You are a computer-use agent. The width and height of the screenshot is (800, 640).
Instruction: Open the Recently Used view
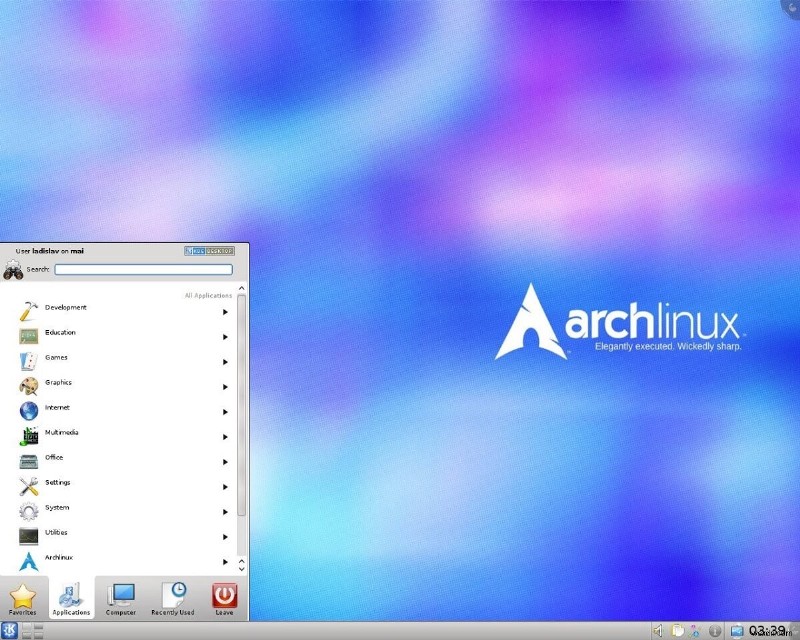(172, 597)
